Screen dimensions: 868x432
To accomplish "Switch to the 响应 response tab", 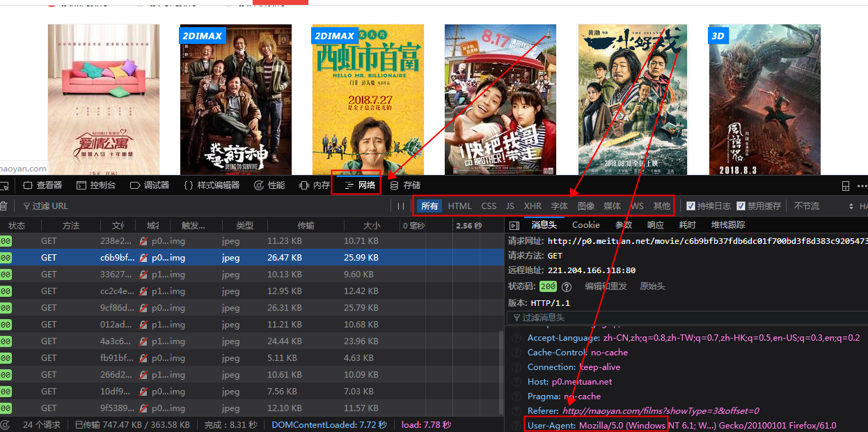I will click(x=656, y=225).
